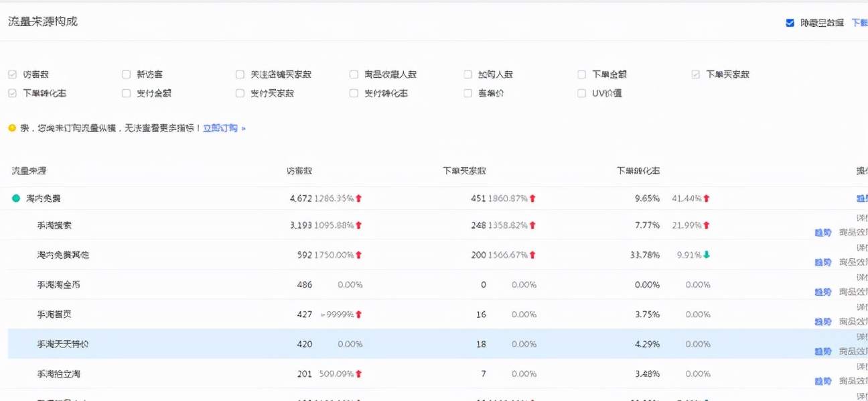
Task: Enable the 加购人数 checkbox
Action: 467,74
